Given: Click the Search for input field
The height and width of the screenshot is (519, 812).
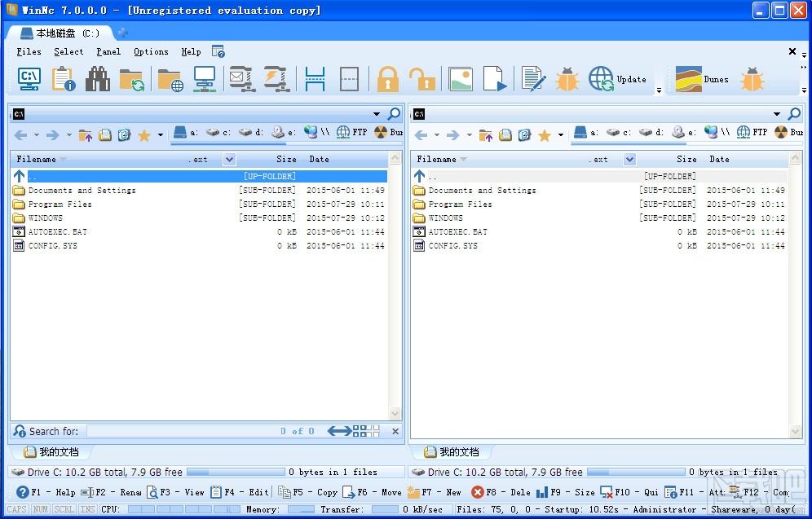Looking at the screenshot, I should 183,431.
